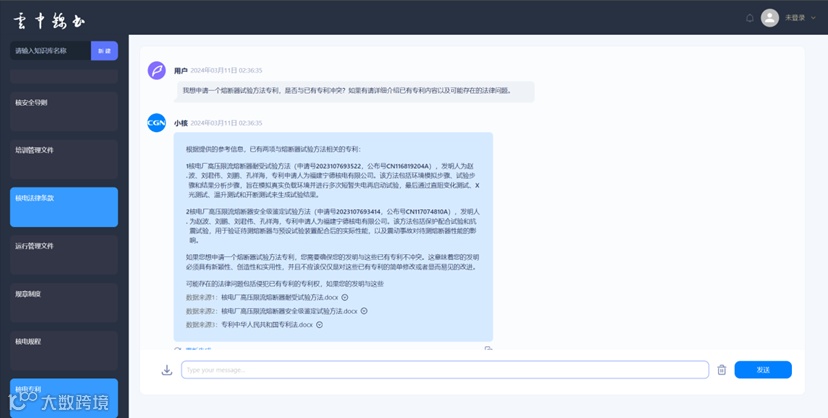The height and width of the screenshot is (418, 828).
Task: Expand data source 2 安全级鉴定试验方法.docx
Action: click(364, 311)
